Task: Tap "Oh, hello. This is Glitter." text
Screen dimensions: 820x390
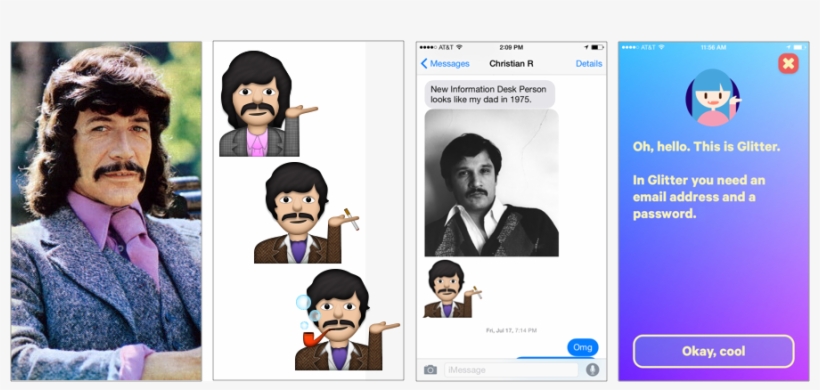Action: (x=707, y=146)
